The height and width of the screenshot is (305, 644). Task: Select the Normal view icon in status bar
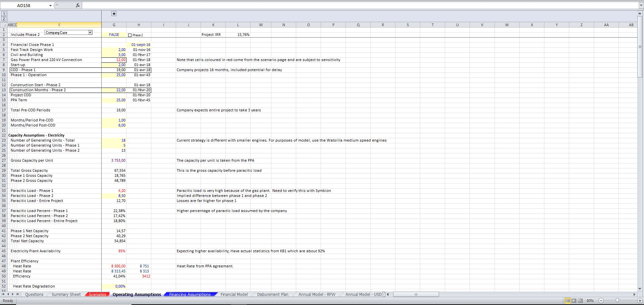568,301
